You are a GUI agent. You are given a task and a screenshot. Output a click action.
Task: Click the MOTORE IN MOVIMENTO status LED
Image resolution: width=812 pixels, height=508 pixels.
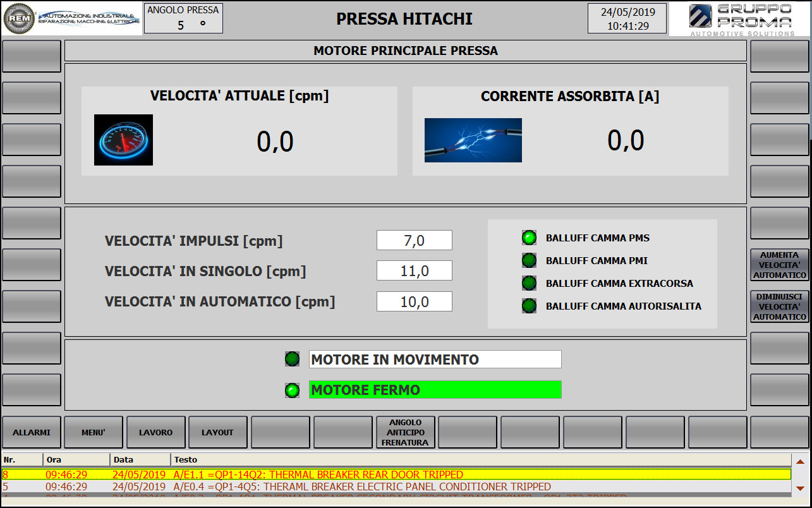click(292, 360)
